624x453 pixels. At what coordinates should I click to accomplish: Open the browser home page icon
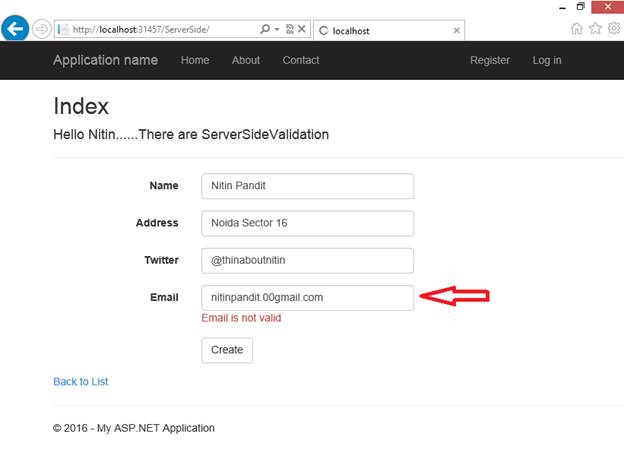pyautogui.click(x=578, y=29)
